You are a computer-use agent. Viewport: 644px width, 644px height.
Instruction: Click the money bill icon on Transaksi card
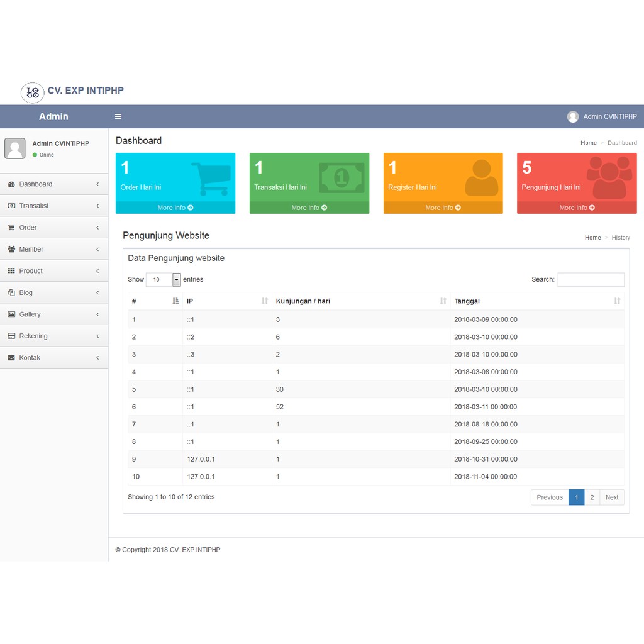click(x=341, y=178)
